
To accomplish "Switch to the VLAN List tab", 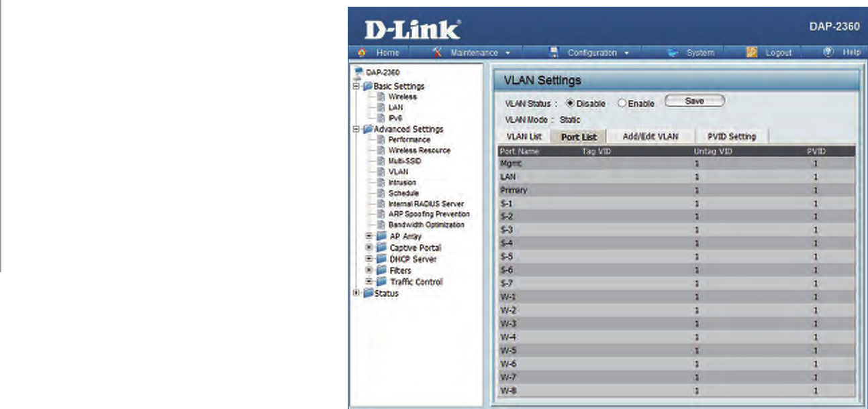I will (524, 137).
